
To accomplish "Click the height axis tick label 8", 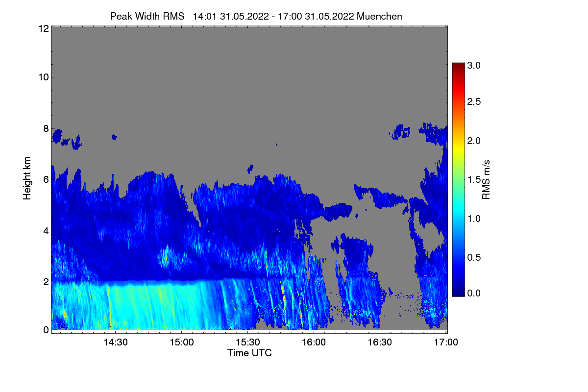I will [46, 128].
